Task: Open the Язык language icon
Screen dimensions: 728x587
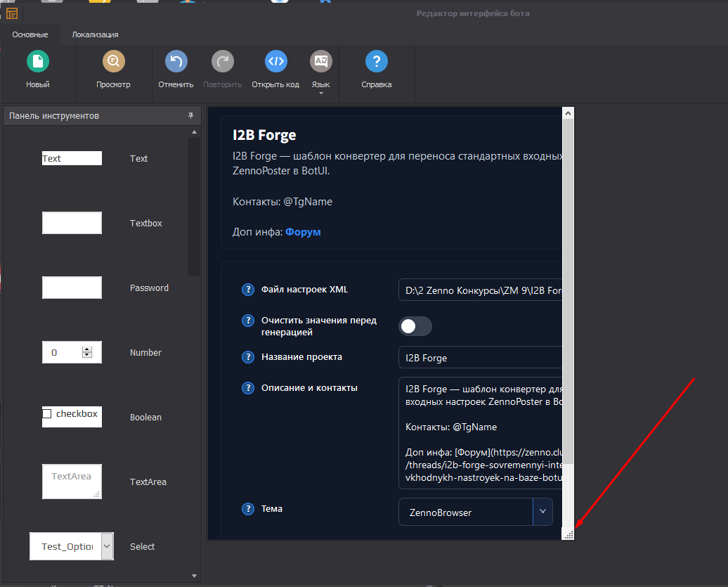Action: [321, 61]
